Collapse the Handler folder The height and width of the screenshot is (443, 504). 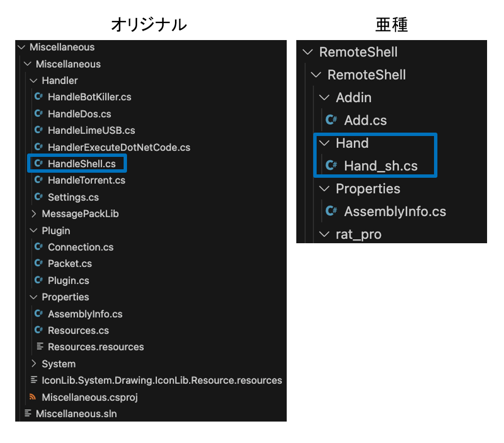pyautogui.click(x=33, y=80)
